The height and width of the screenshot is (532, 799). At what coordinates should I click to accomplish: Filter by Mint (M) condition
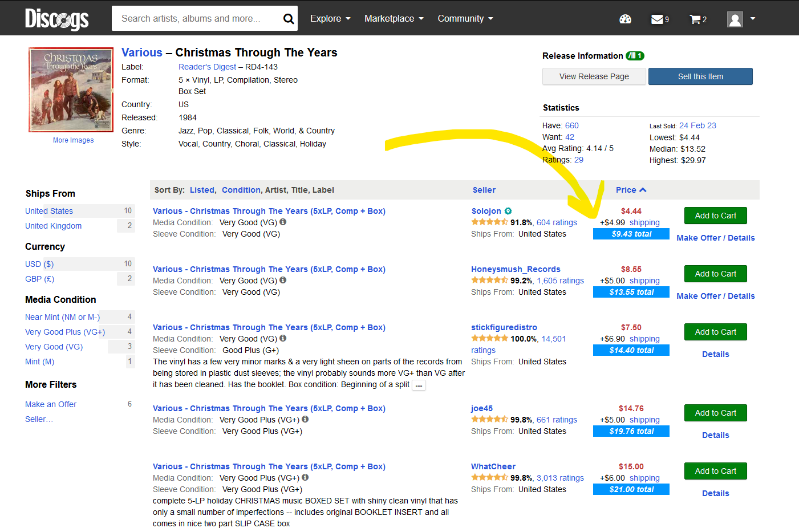(39, 362)
